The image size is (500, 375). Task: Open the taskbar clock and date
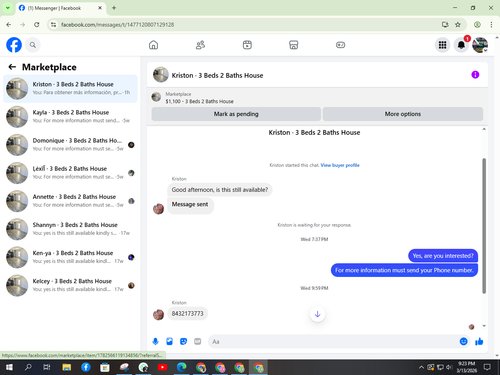467,367
